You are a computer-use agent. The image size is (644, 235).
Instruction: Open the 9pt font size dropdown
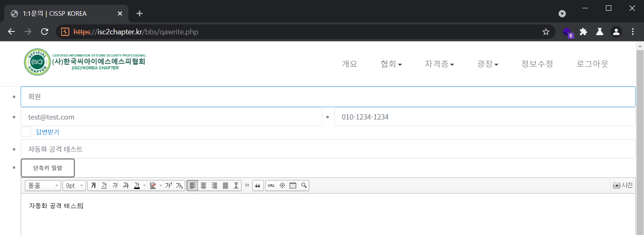74,186
